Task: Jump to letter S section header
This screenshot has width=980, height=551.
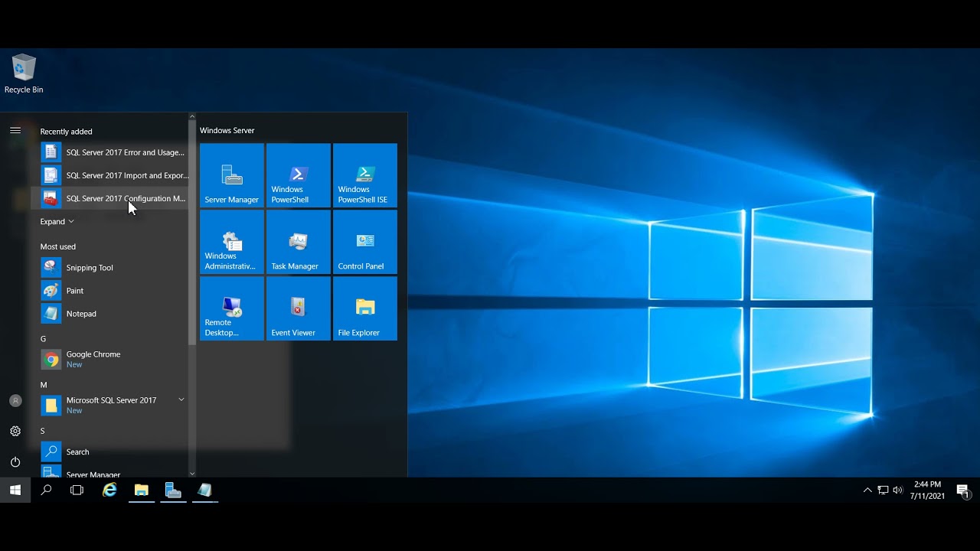Action: click(42, 431)
